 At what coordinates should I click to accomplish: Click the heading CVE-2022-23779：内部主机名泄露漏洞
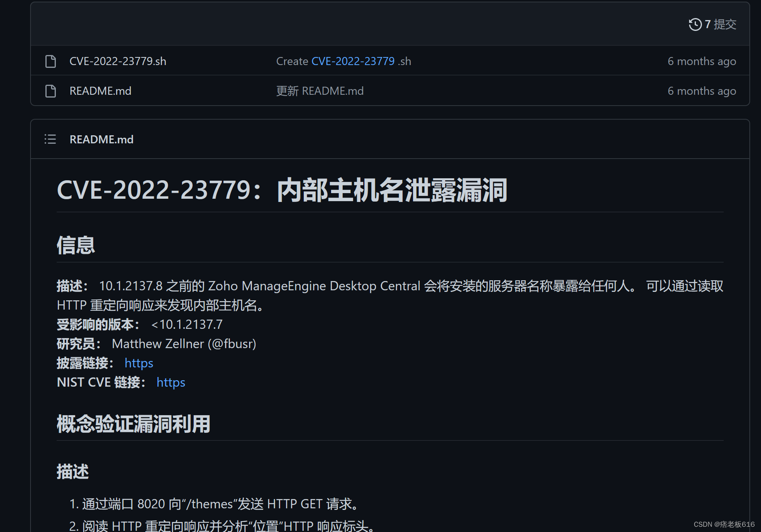coord(282,190)
